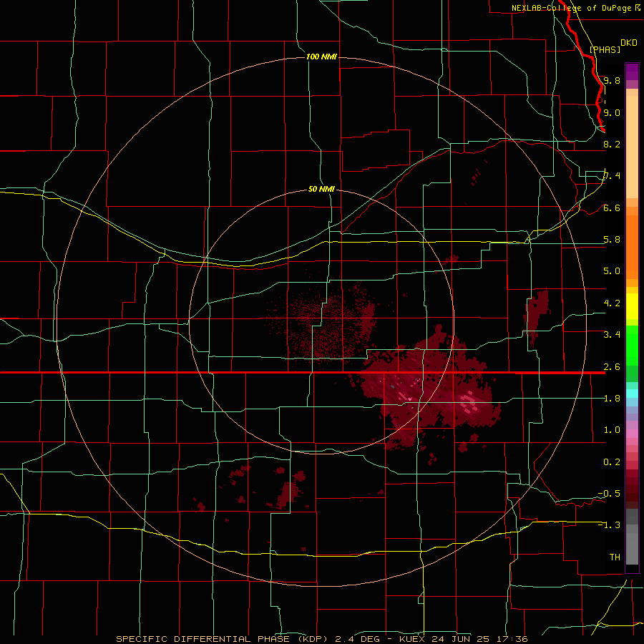Click the 1.8 value on the color scale
644x644 pixels.
click(x=612, y=399)
